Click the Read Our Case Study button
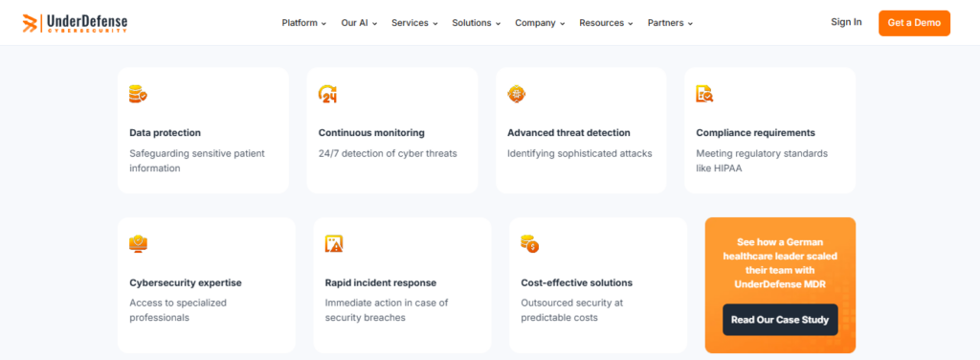The image size is (980, 360). tap(780, 320)
